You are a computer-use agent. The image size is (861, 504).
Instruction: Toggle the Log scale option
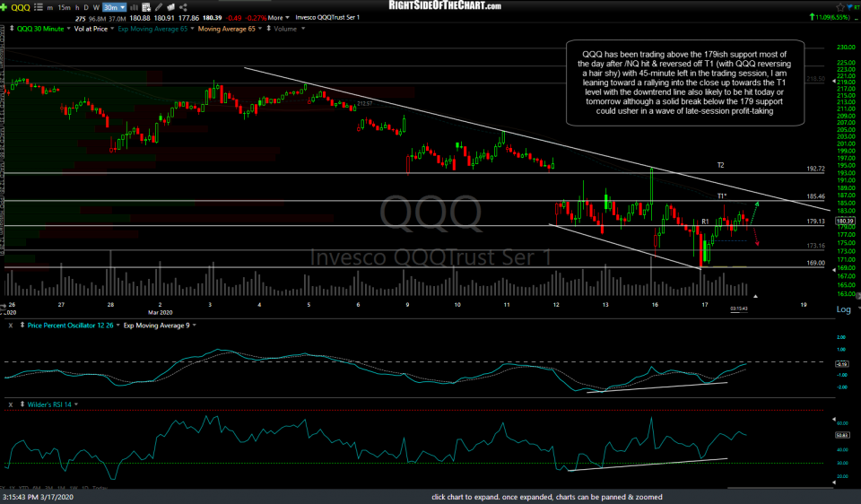(843, 309)
